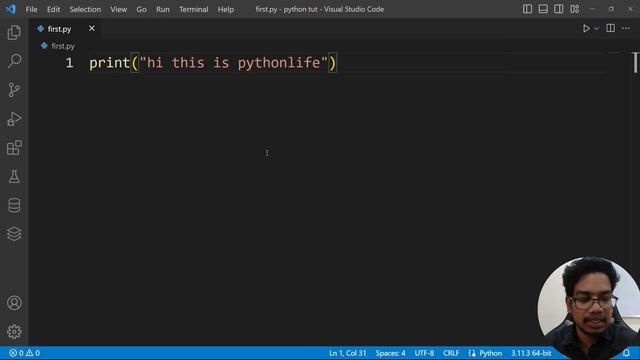Open the Extensions view

pyautogui.click(x=14, y=148)
